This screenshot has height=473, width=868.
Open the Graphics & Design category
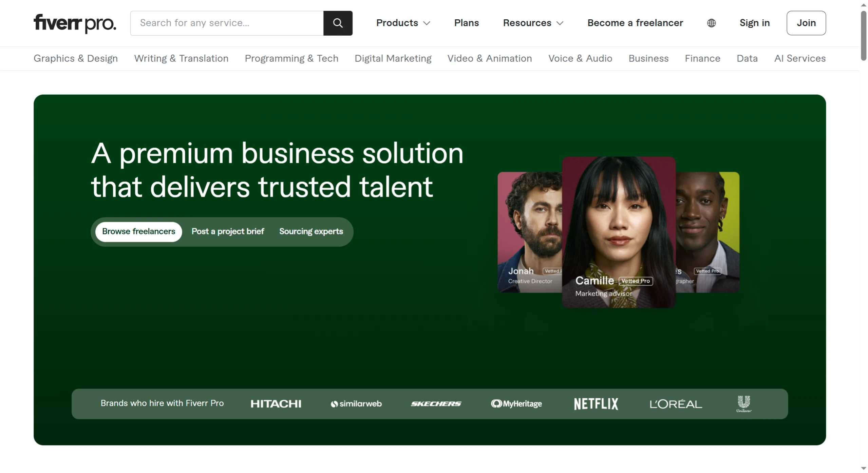click(x=75, y=58)
